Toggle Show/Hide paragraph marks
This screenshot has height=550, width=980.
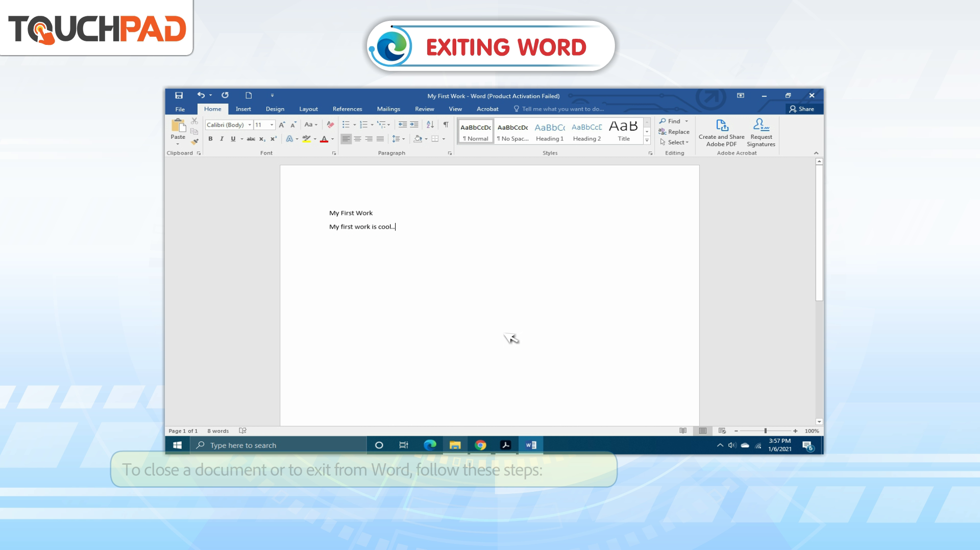[x=446, y=125]
